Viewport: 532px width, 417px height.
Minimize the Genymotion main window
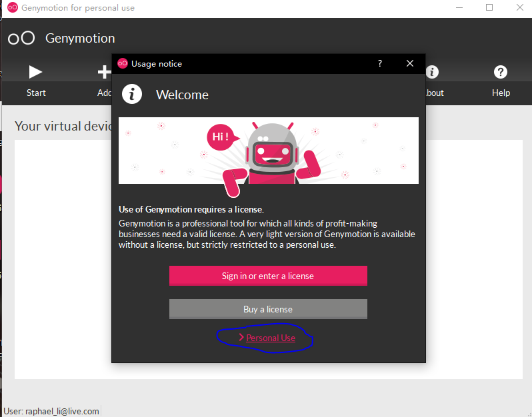[459, 7]
